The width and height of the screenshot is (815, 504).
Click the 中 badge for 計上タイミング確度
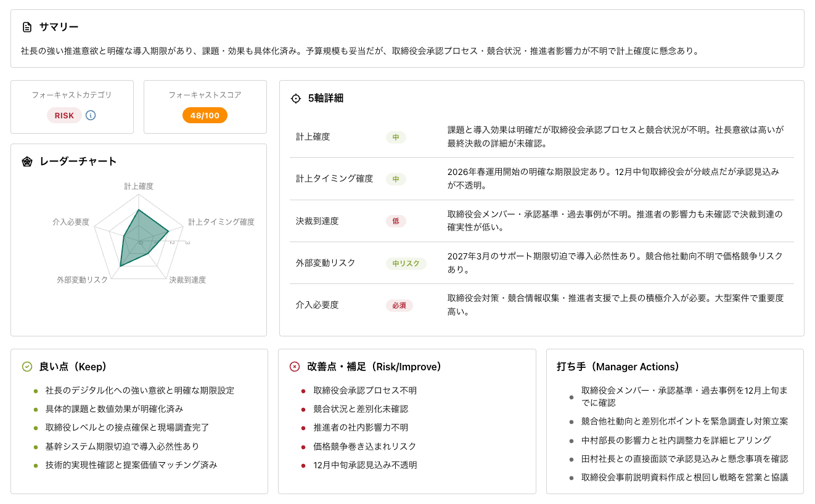396,179
